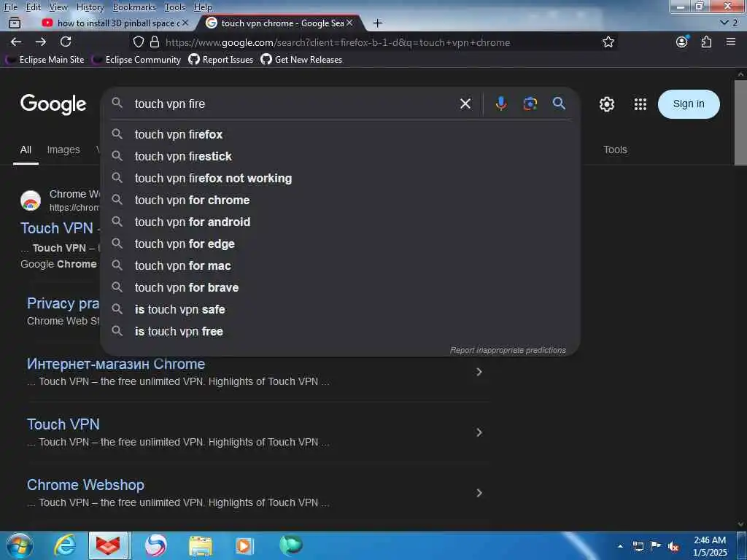This screenshot has height=560, width=747.
Task: Reload the current page
Action: coord(66,42)
